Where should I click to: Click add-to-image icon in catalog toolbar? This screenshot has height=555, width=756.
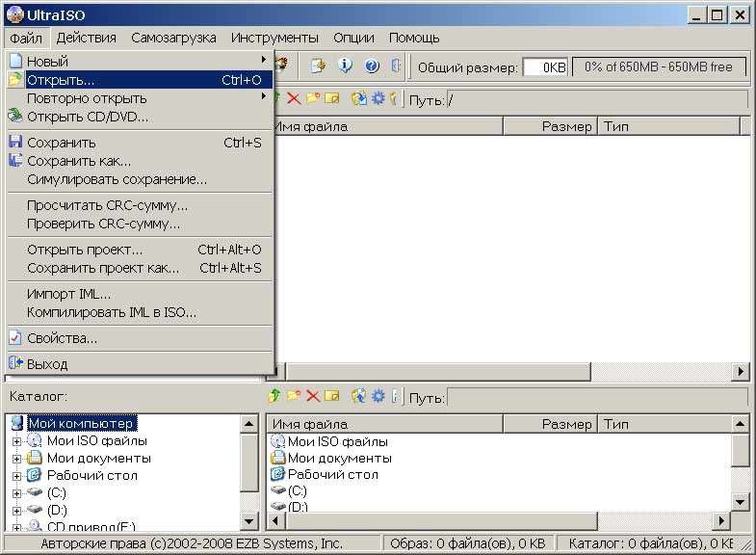coord(358,396)
